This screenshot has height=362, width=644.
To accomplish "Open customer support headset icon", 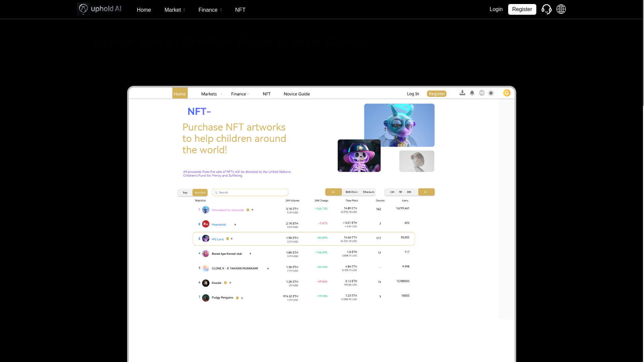I will [546, 9].
